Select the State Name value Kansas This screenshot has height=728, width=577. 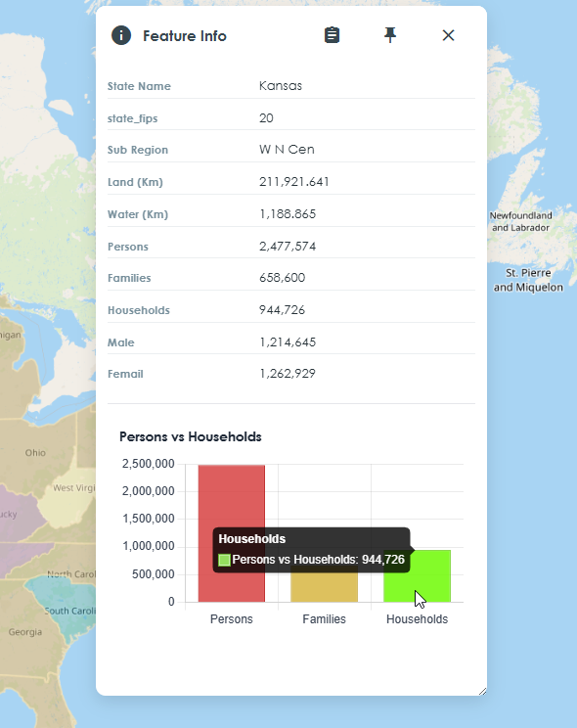(x=281, y=86)
